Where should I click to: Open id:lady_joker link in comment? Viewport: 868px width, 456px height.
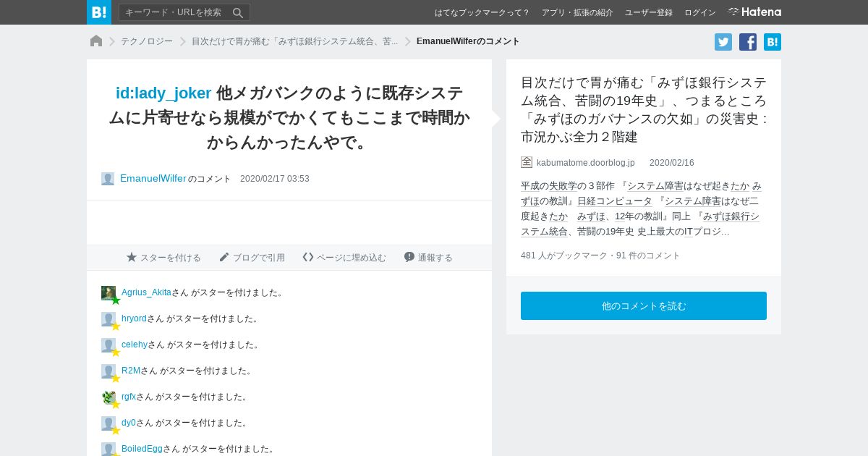163,93
